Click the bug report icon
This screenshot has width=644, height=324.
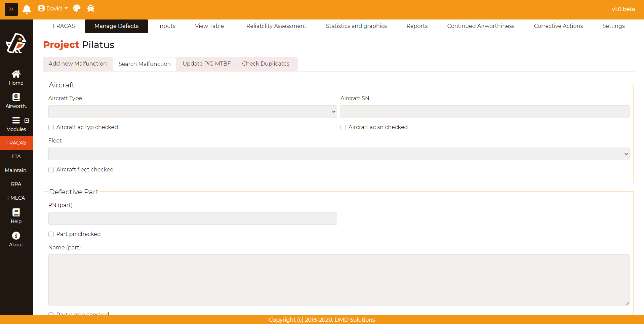pos(91,8)
